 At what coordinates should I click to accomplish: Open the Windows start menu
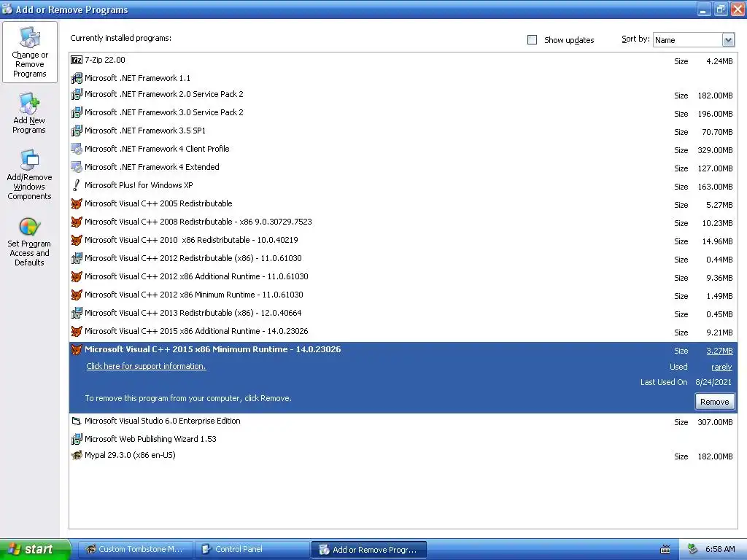pos(35,550)
